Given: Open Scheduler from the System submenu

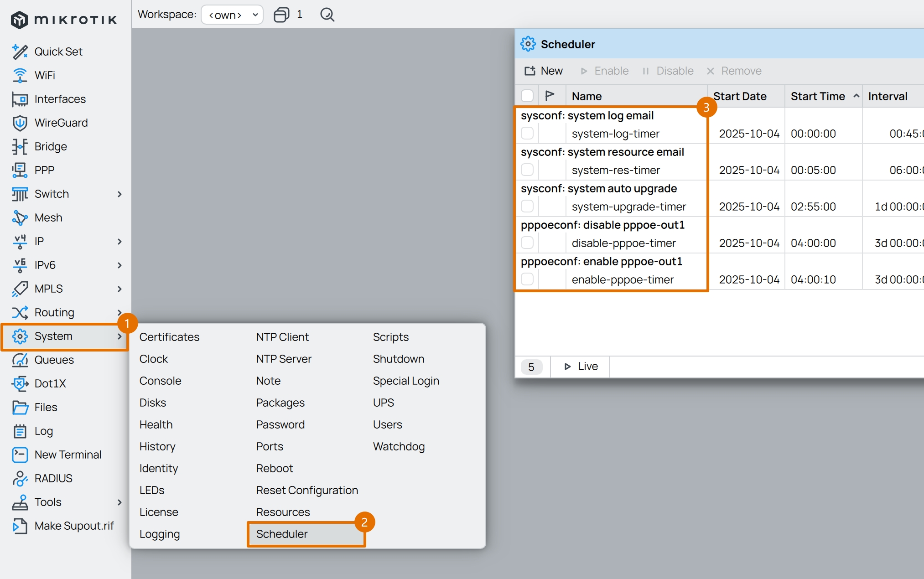Looking at the screenshot, I should click(282, 534).
